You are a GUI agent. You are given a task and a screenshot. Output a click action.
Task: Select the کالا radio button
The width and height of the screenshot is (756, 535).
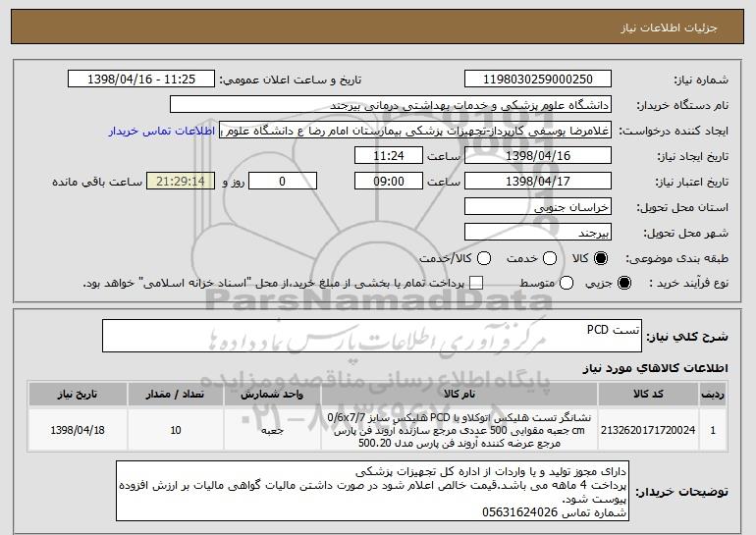pos(601,259)
